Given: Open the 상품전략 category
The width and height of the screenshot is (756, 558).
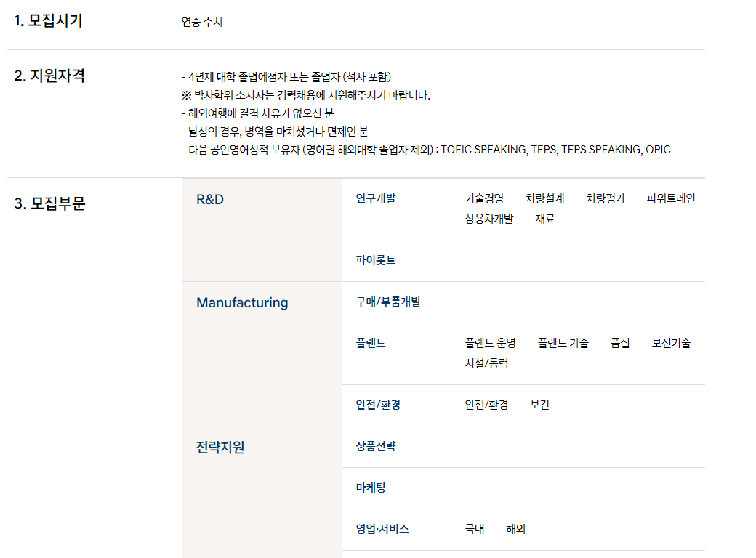Looking at the screenshot, I should [375, 446].
